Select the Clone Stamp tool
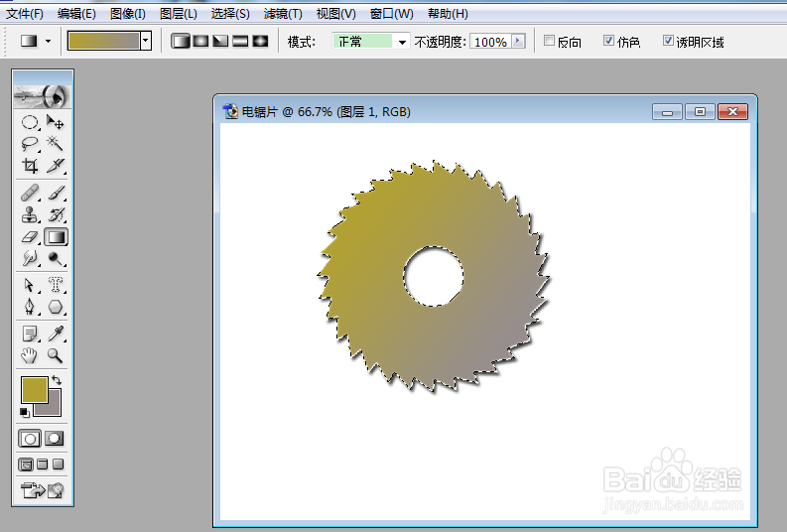 point(30,214)
